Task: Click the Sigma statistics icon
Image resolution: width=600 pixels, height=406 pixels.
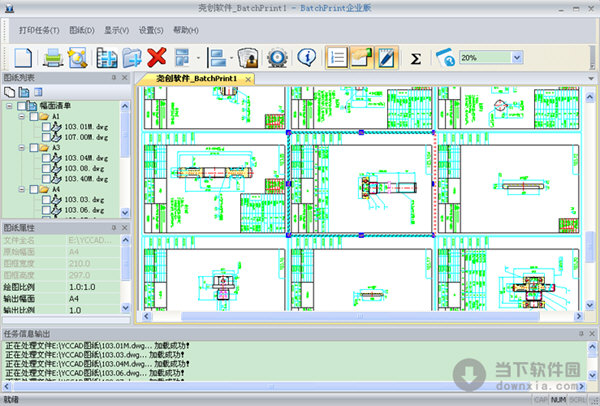Action: [416, 59]
